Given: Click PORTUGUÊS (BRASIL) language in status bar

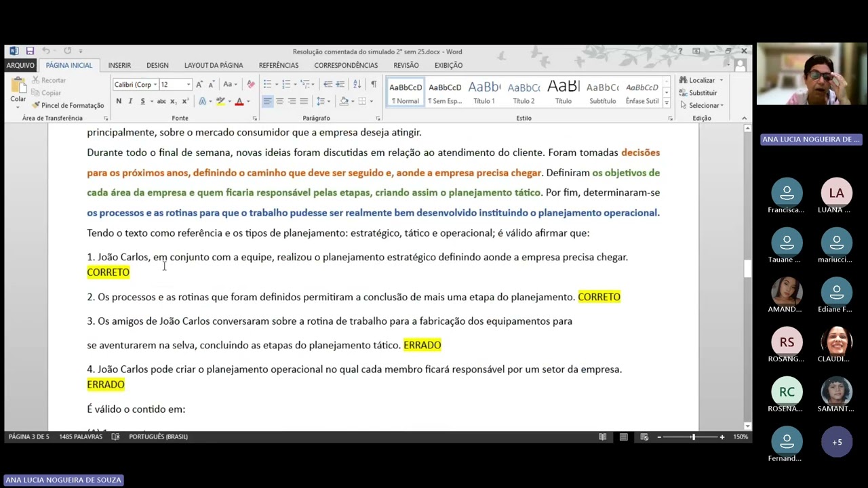Looking at the screenshot, I should coord(158,437).
